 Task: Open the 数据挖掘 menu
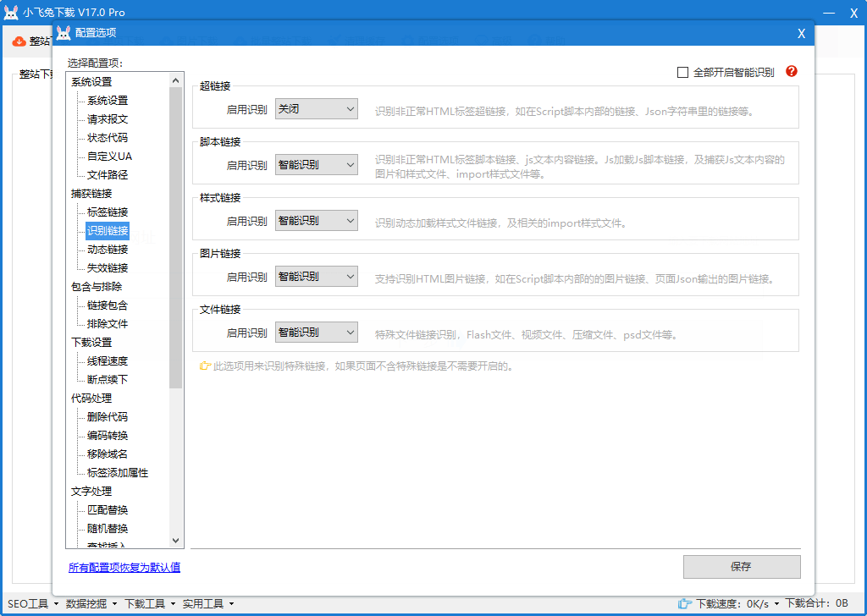point(91,603)
